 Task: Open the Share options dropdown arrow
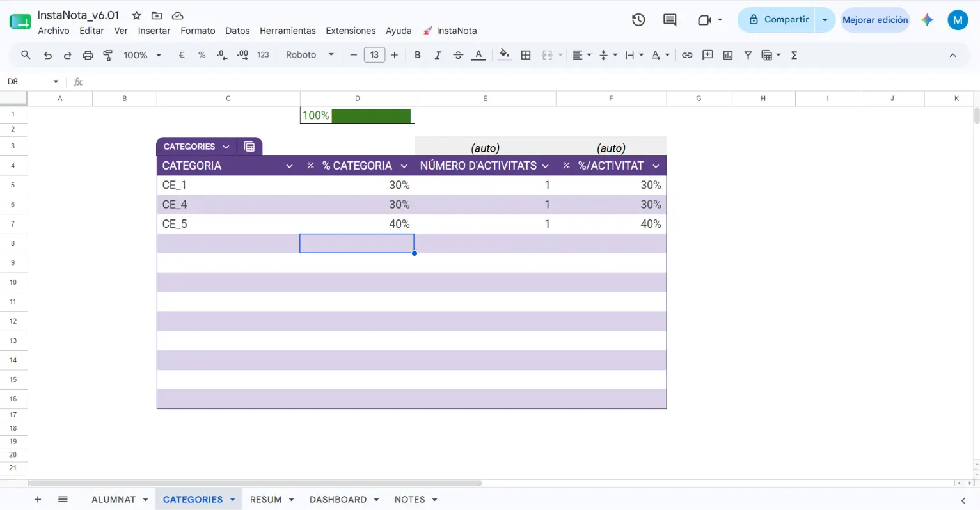pyautogui.click(x=825, y=20)
